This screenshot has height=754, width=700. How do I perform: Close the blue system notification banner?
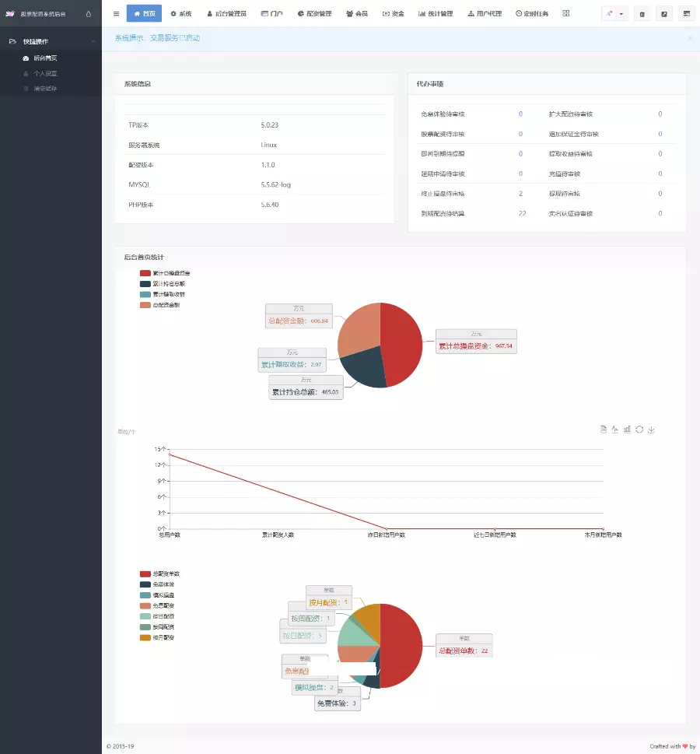689,37
